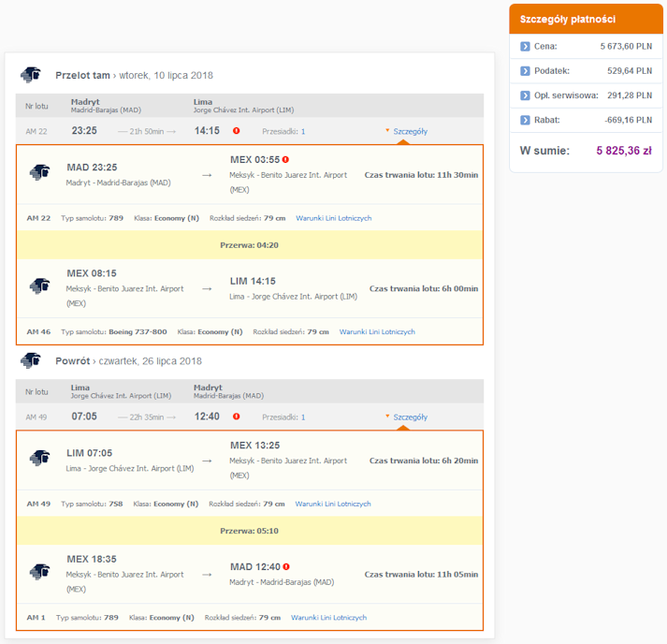Click the airline logo beside Powrót heading
This screenshot has height=644, width=667.
pos(31,360)
